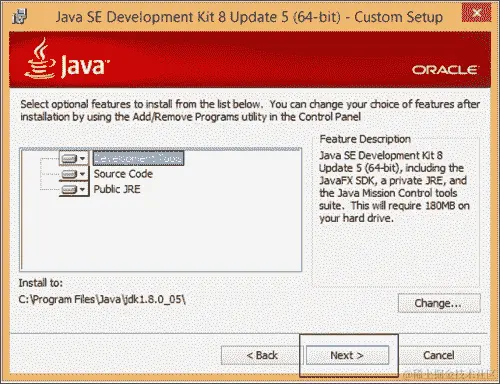Select the Source Code tree item
This screenshot has height=384, width=500.
coord(123,174)
